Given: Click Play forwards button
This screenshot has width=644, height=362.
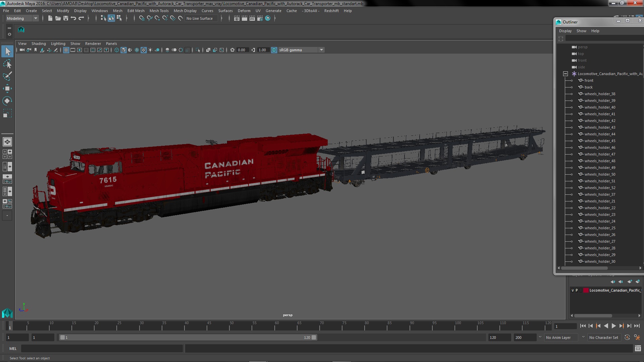Looking at the screenshot, I should click(x=613, y=326).
